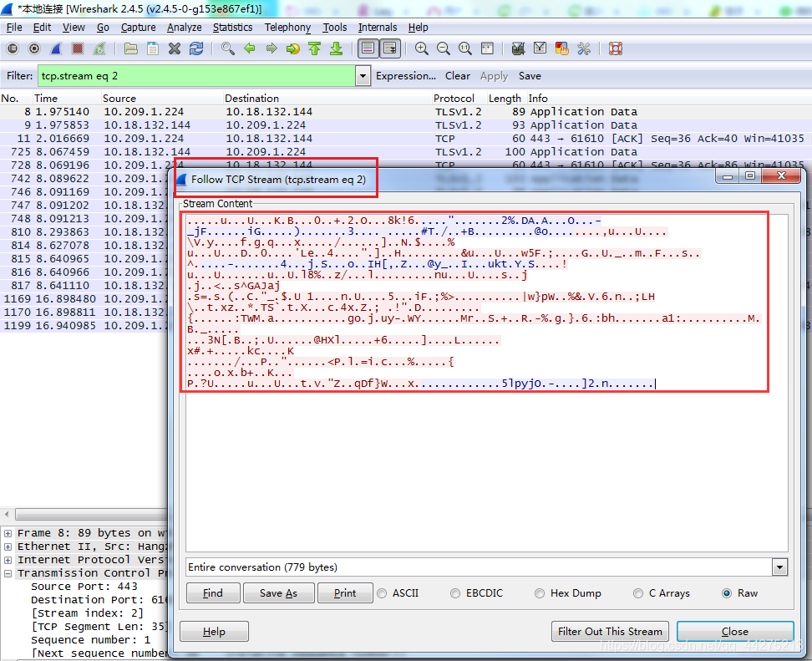Go forward in packet history arrow

(272, 48)
